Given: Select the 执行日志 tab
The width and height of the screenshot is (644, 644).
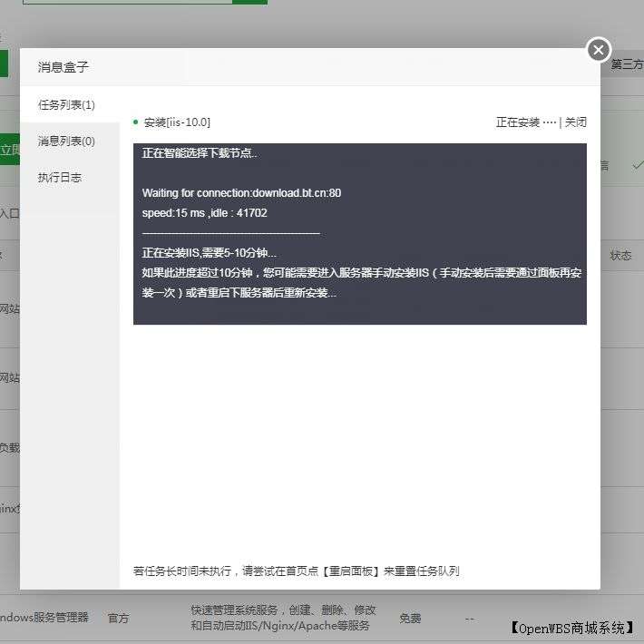Looking at the screenshot, I should 60,178.
